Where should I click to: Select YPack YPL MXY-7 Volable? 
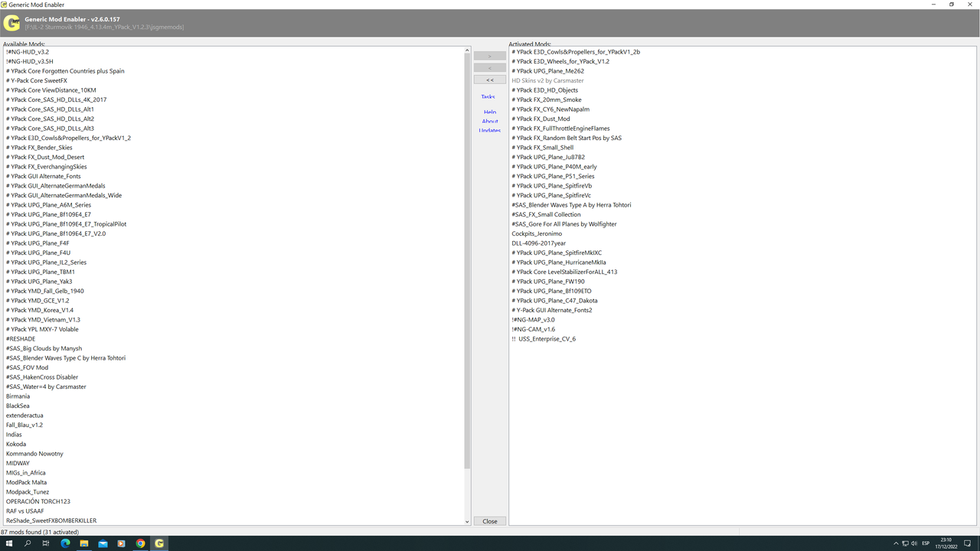[x=42, y=329]
